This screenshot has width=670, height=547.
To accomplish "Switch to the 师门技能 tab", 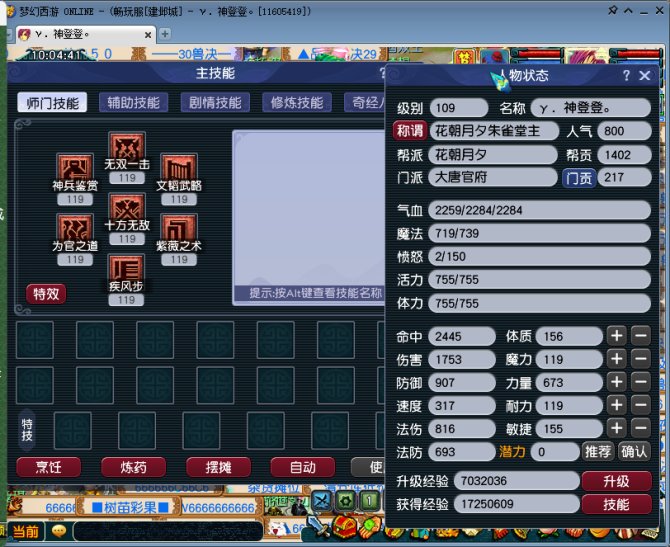I will pyautogui.click(x=52, y=103).
